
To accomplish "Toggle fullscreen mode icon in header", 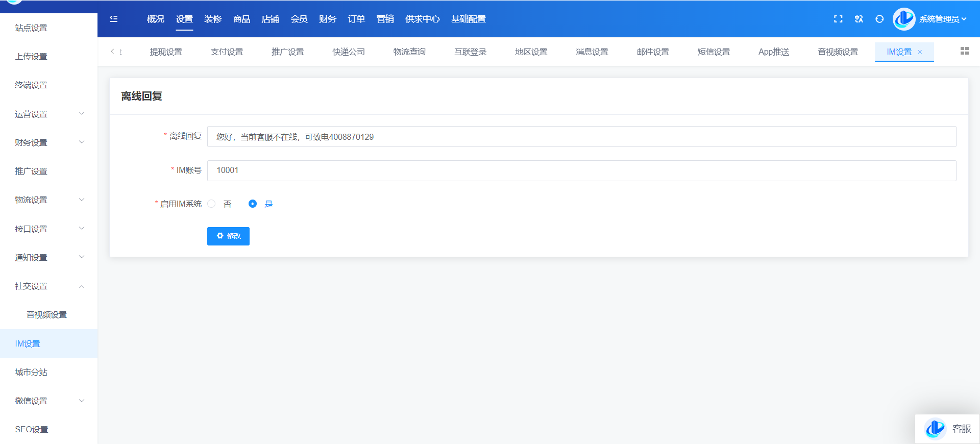I will [838, 19].
